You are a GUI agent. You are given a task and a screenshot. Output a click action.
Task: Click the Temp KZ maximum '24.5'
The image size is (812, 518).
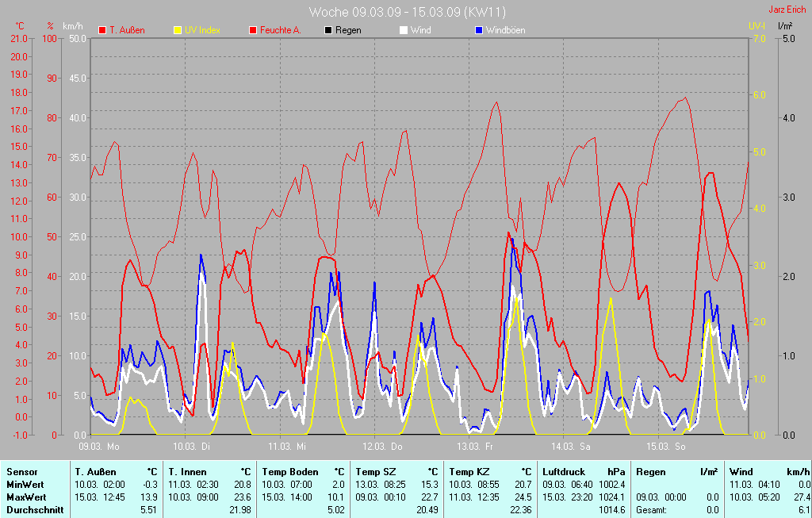[x=523, y=497]
